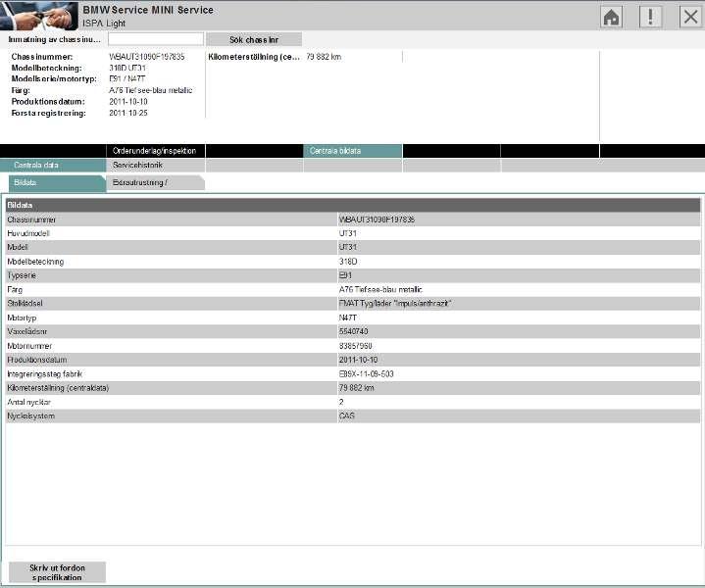Switch to the Centrala data tab
Viewport: 705px width, 588px height.
click(x=53, y=165)
